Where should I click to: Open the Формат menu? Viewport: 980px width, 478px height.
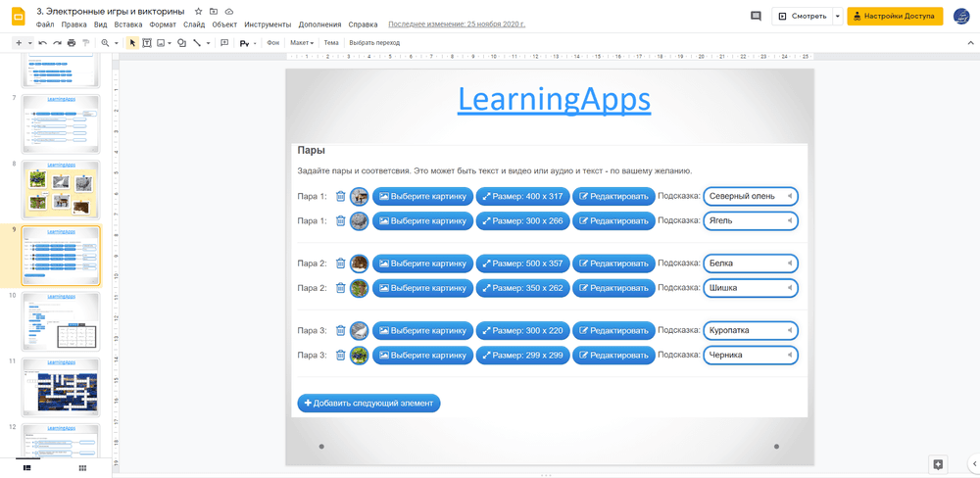pos(163,25)
